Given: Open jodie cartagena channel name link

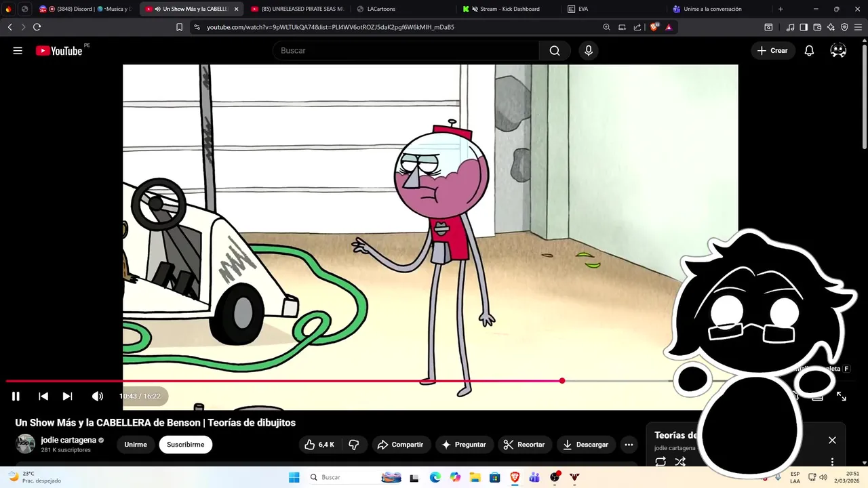Looking at the screenshot, I should pyautogui.click(x=68, y=440).
